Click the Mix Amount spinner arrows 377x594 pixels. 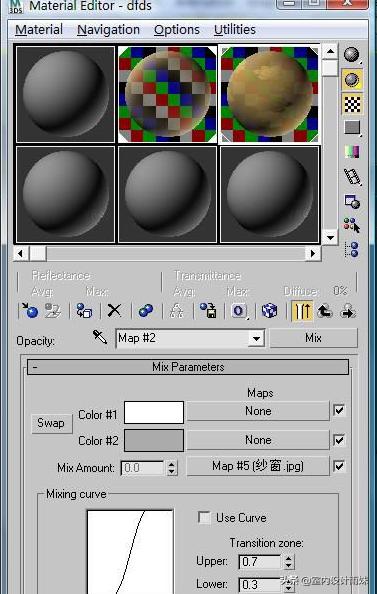click(172, 468)
